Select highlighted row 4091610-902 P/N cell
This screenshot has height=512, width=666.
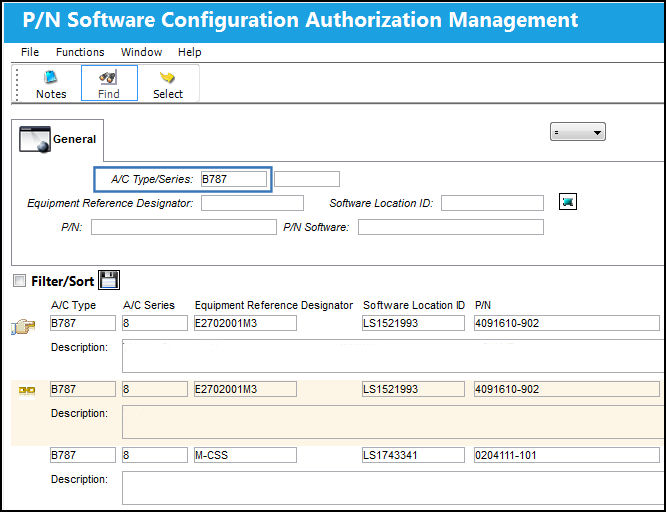pos(567,389)
